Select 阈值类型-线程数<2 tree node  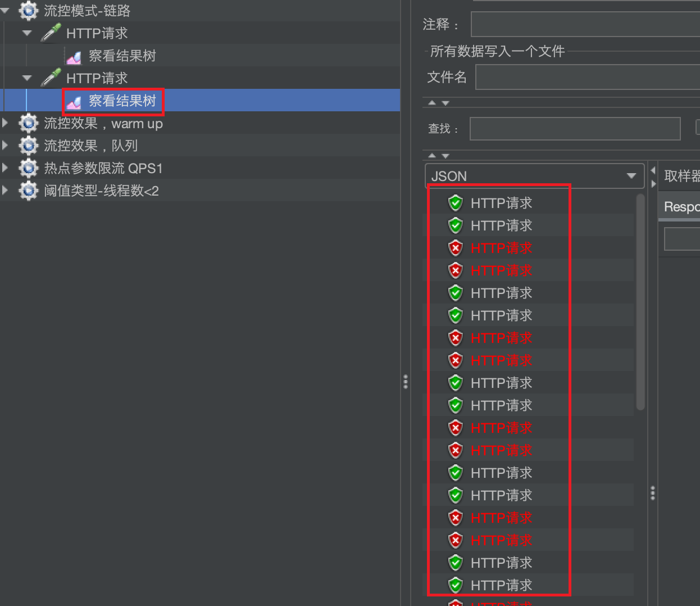pos(101,191)
